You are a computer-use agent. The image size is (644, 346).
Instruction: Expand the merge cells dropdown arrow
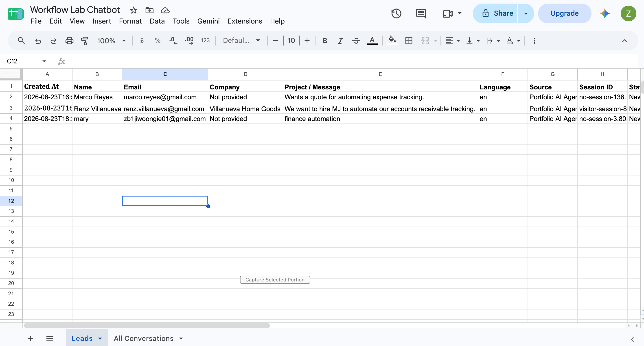click(436, 41)
